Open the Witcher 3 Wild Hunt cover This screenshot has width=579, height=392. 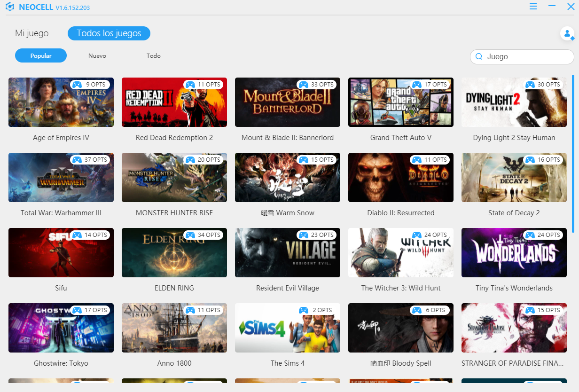pyautogui.click(x=401, y=253)
